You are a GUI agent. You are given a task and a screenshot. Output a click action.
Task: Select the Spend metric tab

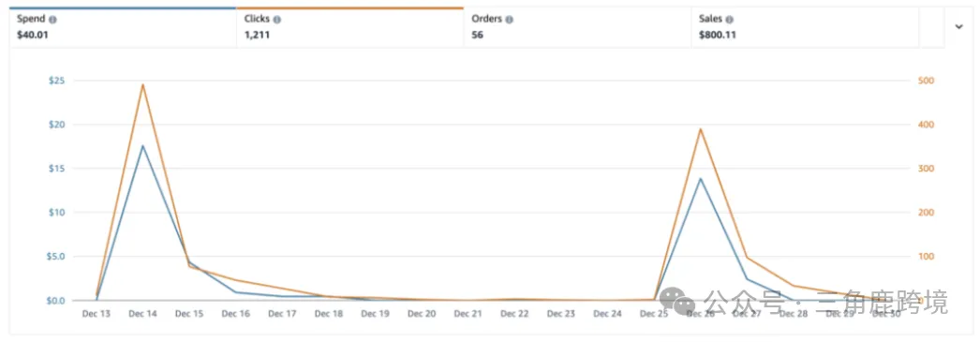123,27
